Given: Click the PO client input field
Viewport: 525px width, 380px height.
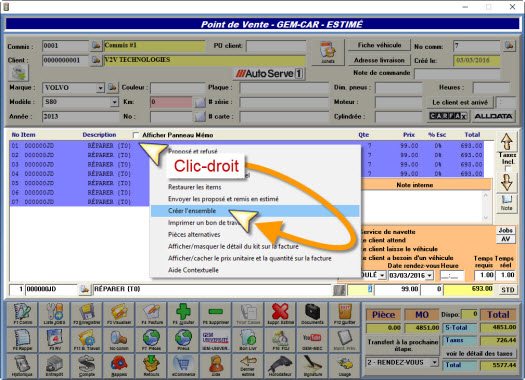Looking at the screenshot, I should (276, 46).
